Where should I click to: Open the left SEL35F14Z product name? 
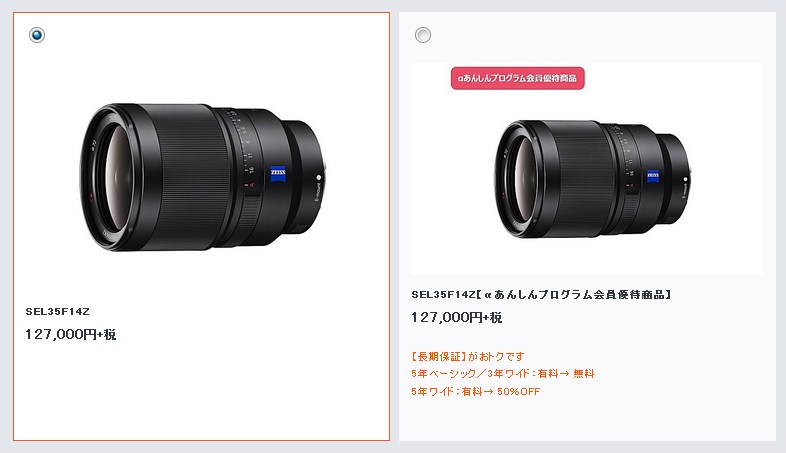[x=58, y=311]
